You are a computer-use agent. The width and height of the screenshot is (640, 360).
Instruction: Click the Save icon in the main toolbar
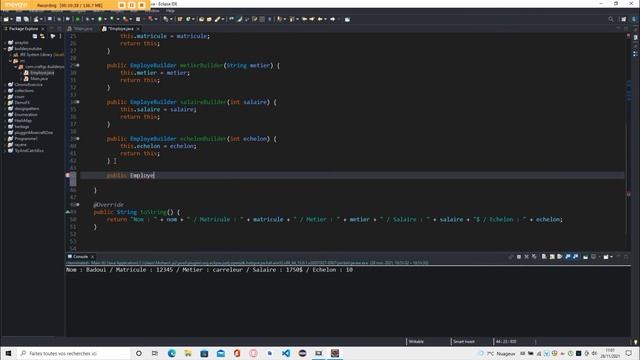pyautogui.click(x=18, y=19)
